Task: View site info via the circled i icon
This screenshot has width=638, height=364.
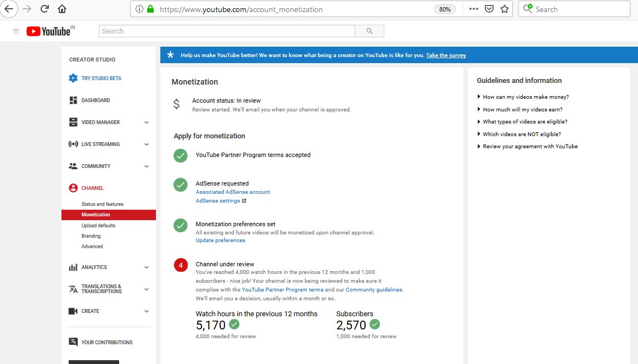Action: click(x=139, y=9)
